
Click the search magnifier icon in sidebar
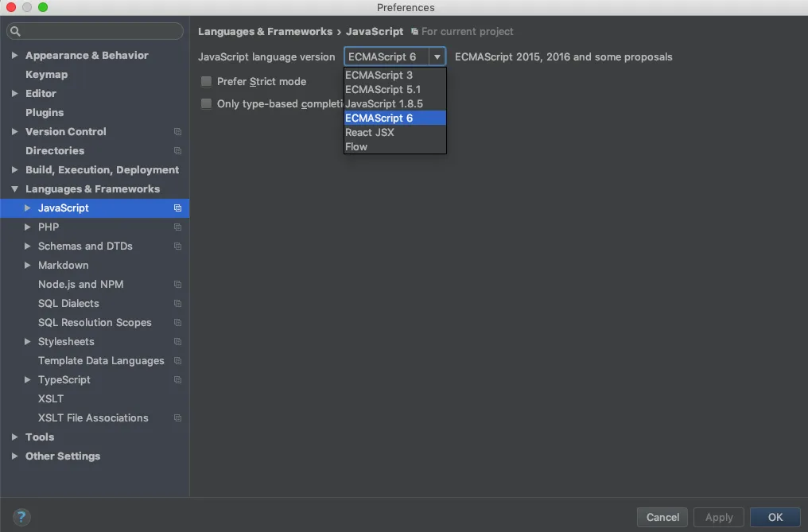tap(16, 32)
